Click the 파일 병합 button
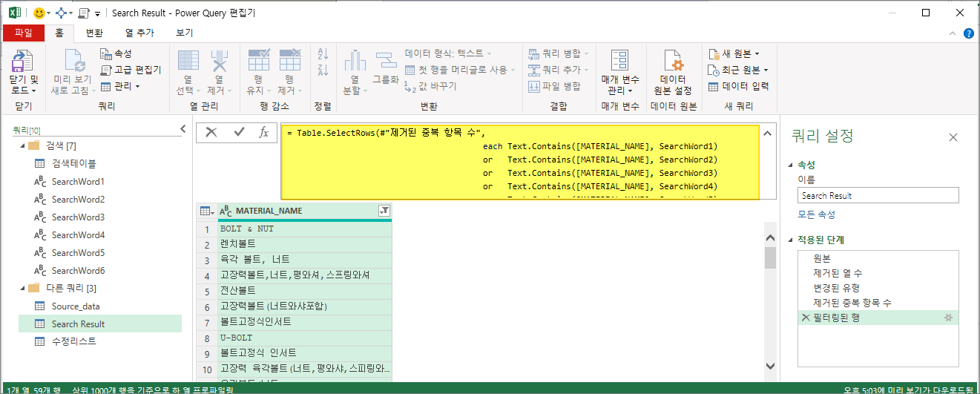This screenshot has width=980, height=394. click(x=554, y=86)
